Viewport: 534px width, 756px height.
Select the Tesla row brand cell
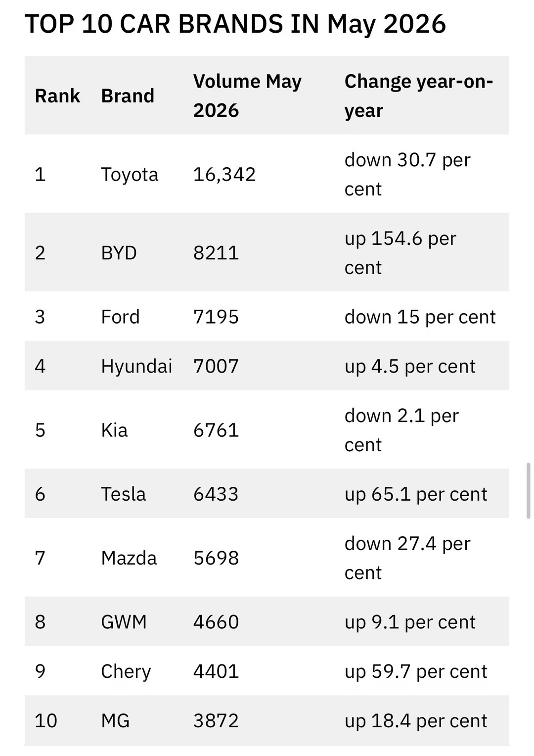[x=124, y=494]
